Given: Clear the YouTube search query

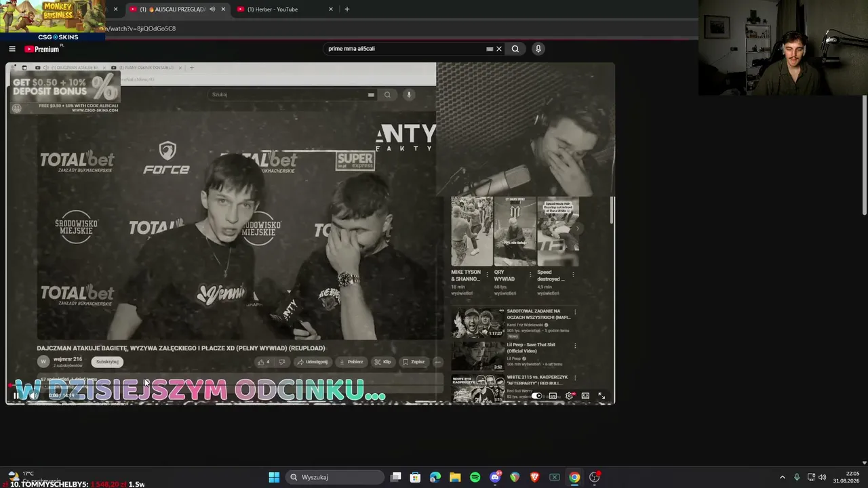Looking at the screenshot, I should [x=499, y=49].
